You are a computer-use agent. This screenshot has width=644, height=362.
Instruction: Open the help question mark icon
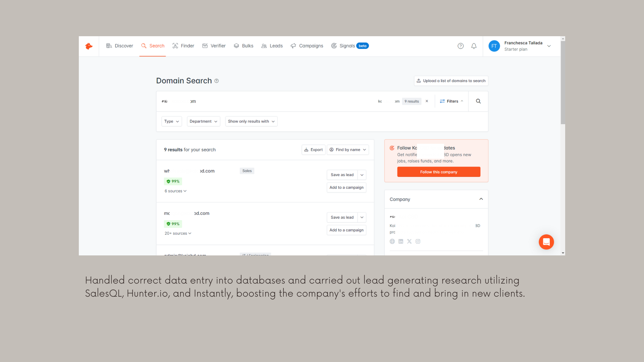(461, 46)
